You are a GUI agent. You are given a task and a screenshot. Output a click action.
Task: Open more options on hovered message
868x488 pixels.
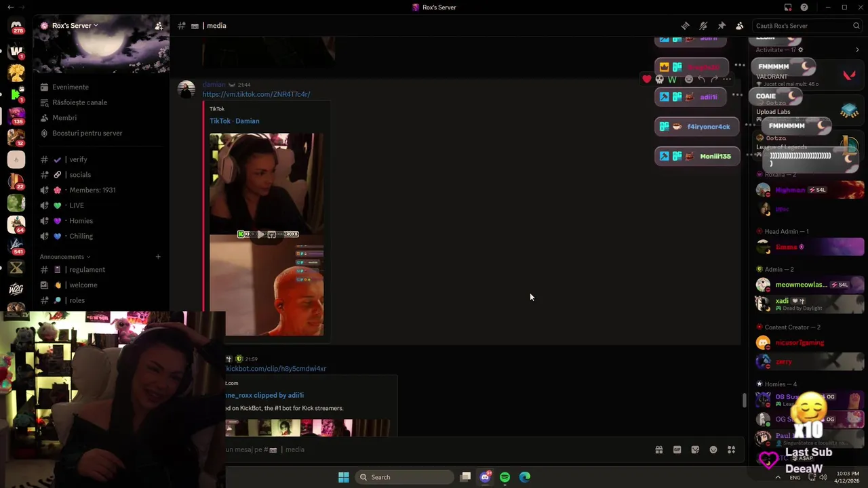(727, 79)
